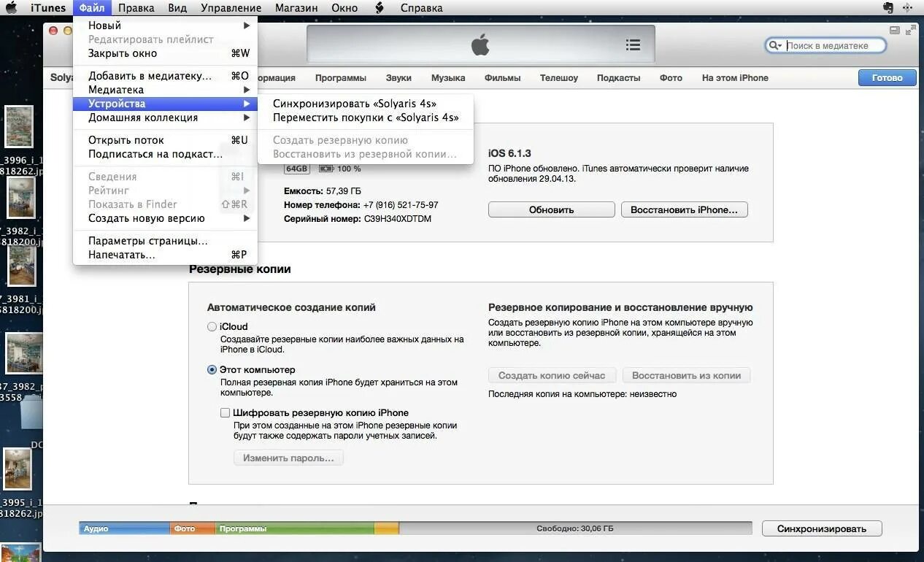Screen dimensions: 924x562
Task: Choose Параметры страницы… menu item
Action: coord(165,241)
